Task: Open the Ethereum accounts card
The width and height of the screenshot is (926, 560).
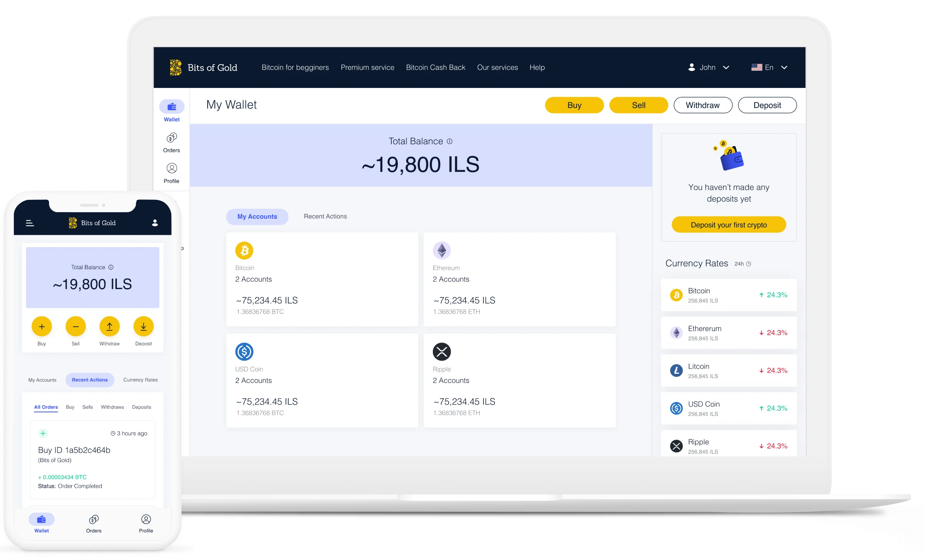Action: click(519, 279)
